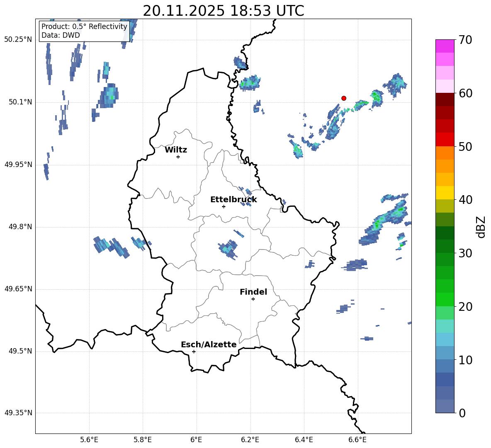The width and height of the screenshot is (491, 448).
Task: Click the latitude label 49.95°N
Action: click(x=18, y=165)
